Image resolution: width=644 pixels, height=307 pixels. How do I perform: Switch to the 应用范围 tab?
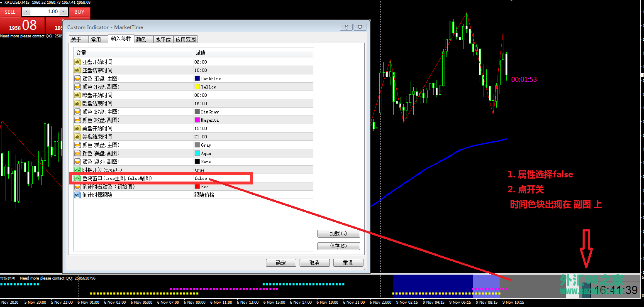pyautogui.click(x=185, y=39)
